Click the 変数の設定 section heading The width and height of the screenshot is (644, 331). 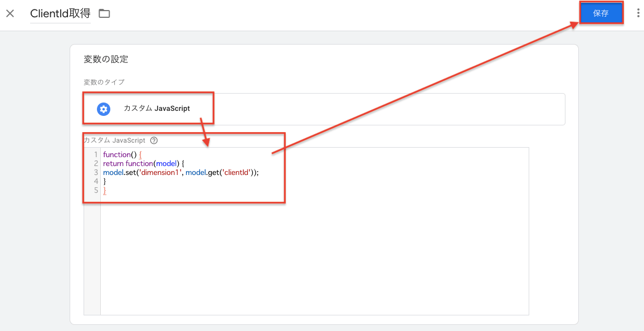(x=106, y=59)
